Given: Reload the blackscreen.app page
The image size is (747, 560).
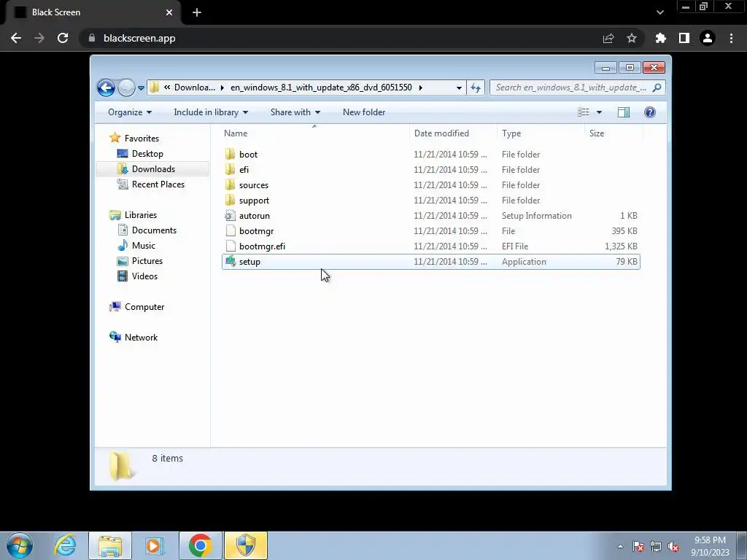Looking at the screenshot, I should [63, 38].
